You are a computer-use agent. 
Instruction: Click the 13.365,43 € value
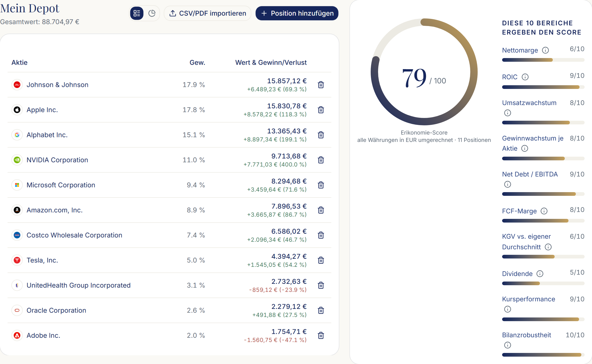coord(287,131)
